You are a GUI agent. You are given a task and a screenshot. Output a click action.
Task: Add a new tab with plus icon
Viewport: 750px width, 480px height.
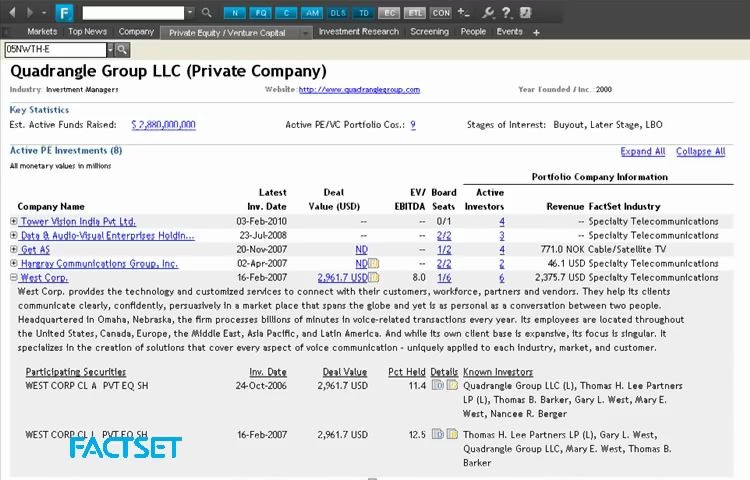pyautogui.click(x=536, y=33)
